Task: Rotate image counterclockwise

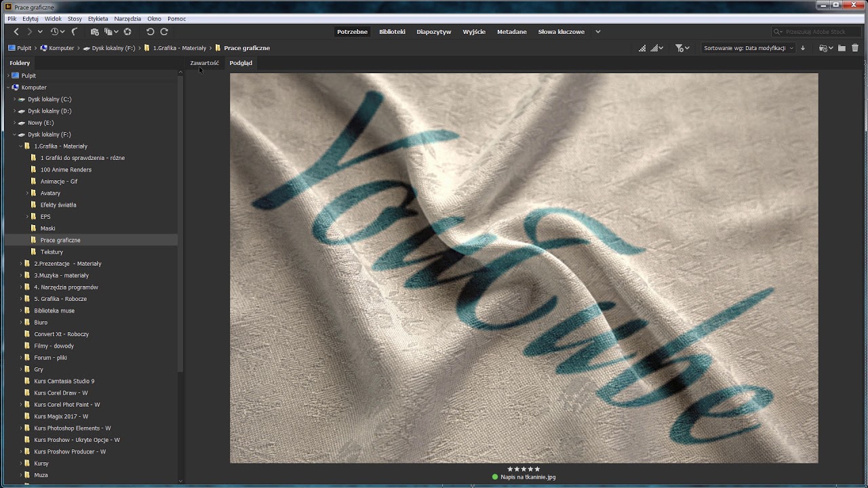Action: pos(151,32)
